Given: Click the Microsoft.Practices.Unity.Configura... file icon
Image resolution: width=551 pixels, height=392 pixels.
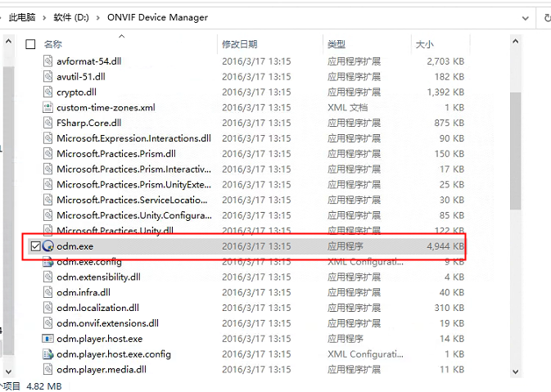Looking at the screenshot, I should pos(47,215).
